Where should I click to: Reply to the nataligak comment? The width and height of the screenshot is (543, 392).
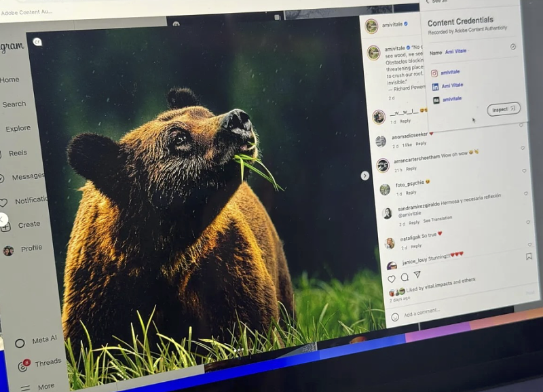tap(416, 246)
